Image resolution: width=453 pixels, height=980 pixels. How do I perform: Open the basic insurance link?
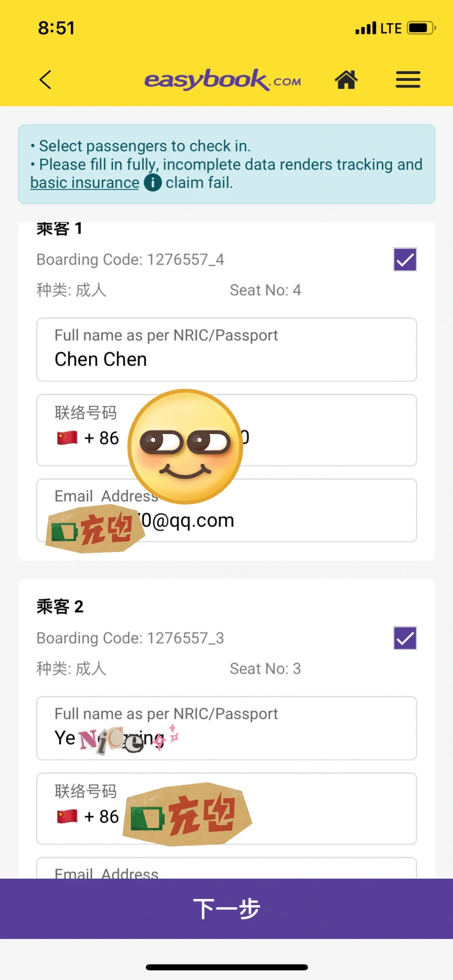click(x=85, y=183)
